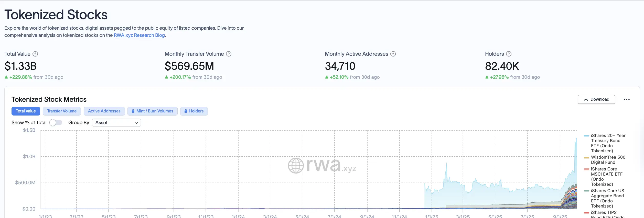
Task: Click the Group By label
Action: pos(79,123)
